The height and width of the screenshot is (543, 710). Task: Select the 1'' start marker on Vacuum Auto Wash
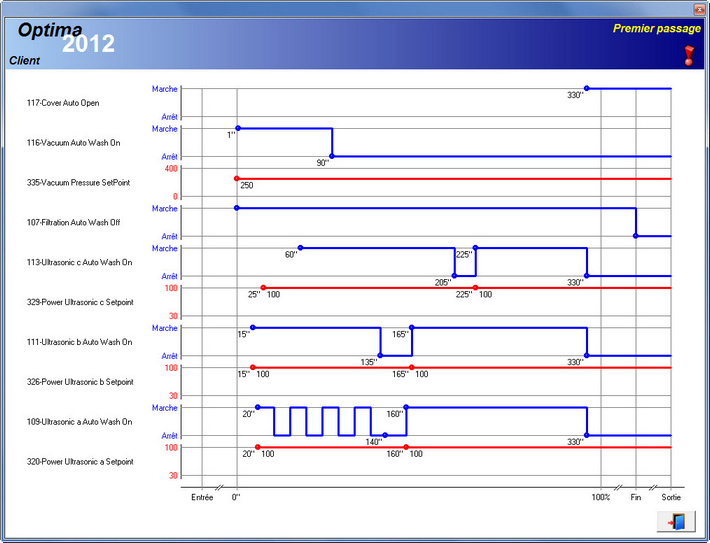click(x=238, y=128)
